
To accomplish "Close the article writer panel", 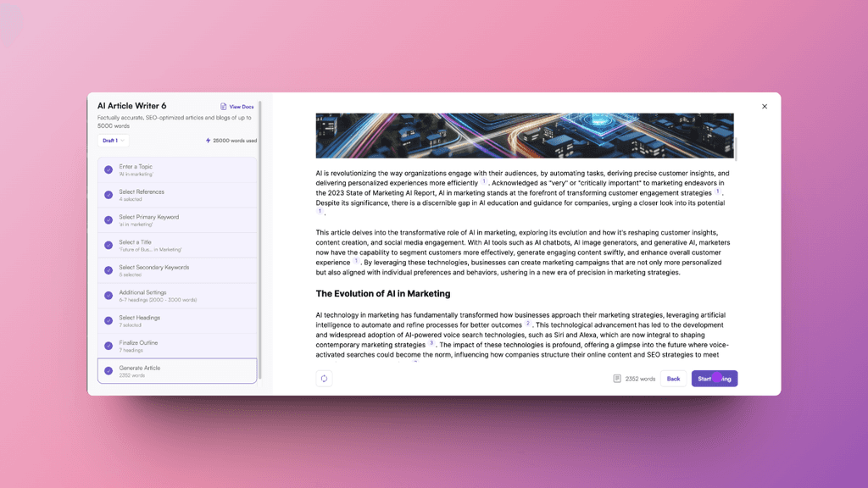I will coord(765,106).
